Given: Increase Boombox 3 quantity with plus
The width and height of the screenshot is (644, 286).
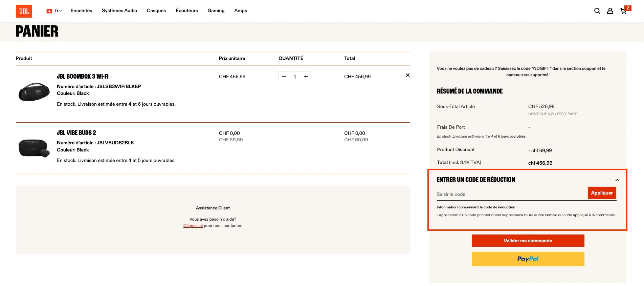Looking at the screenshot, I should point(306,77).
